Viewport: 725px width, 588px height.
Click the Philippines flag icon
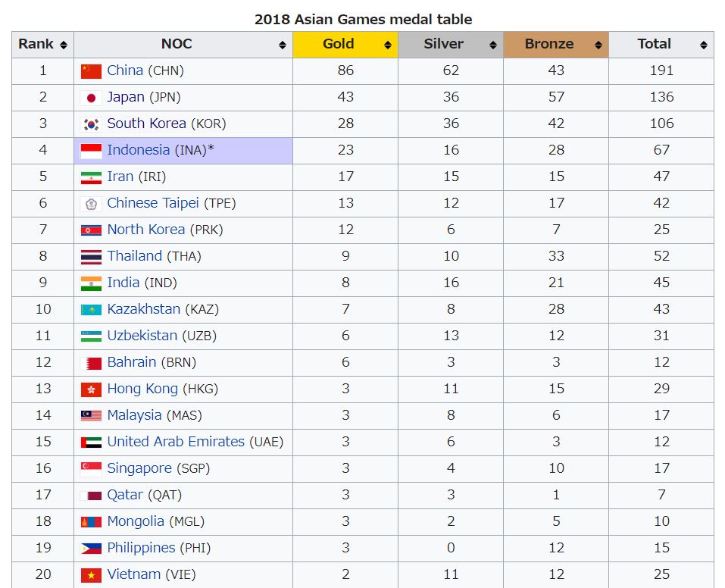pyautogui.click(x=91, y=549)
